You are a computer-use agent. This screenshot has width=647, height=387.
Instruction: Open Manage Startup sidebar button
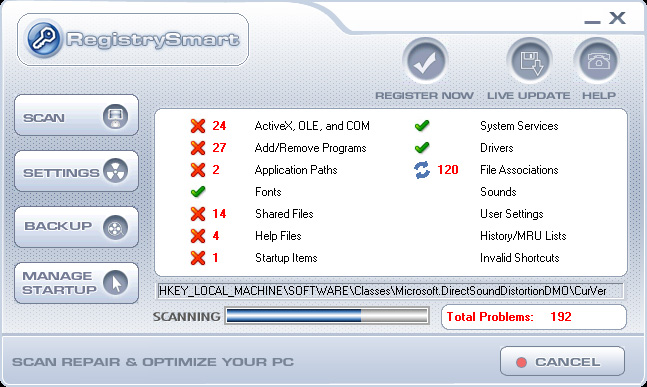tap(77, 283)
